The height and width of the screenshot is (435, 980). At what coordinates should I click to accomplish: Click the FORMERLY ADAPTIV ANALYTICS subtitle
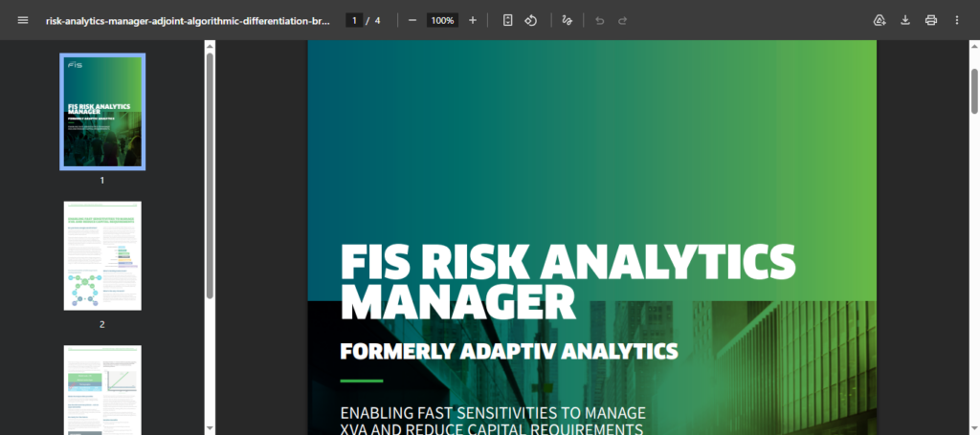click(x=509, y=351)
